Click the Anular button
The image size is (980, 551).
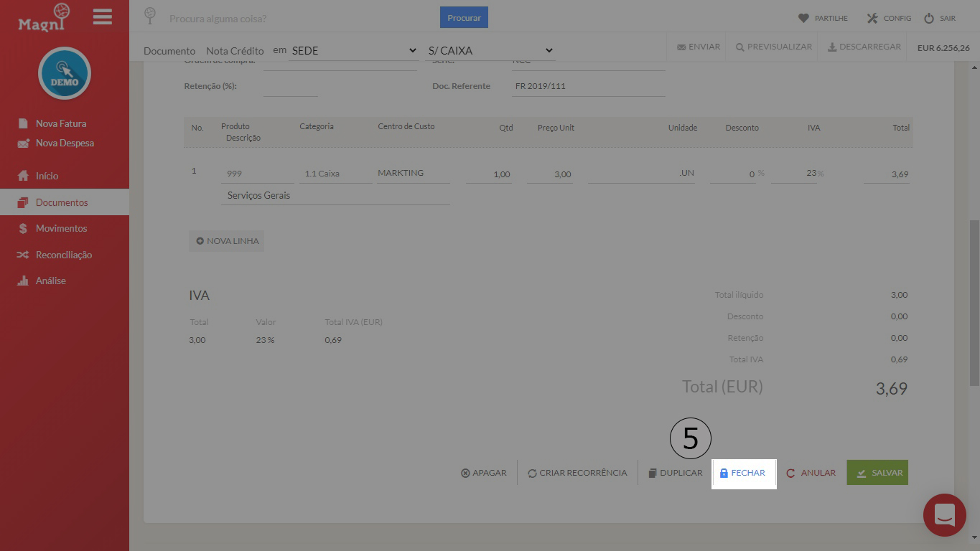click(x=811, y=473)
